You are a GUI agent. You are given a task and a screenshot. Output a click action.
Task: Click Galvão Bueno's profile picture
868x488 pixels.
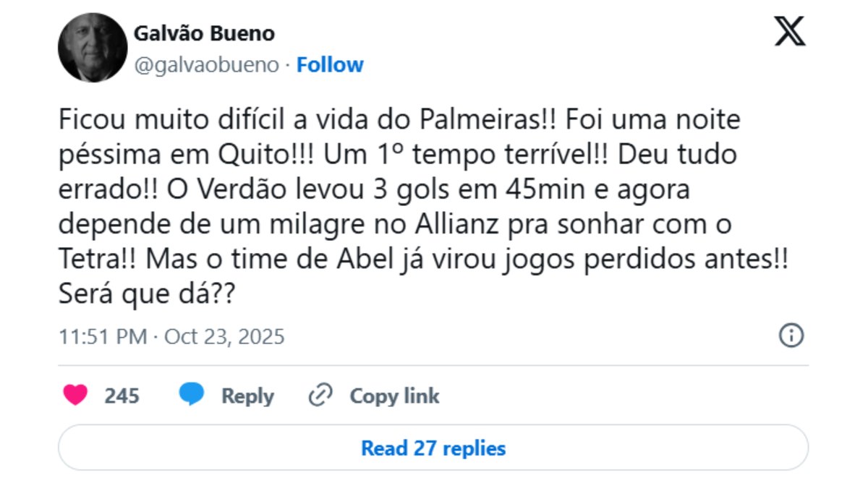92,47
